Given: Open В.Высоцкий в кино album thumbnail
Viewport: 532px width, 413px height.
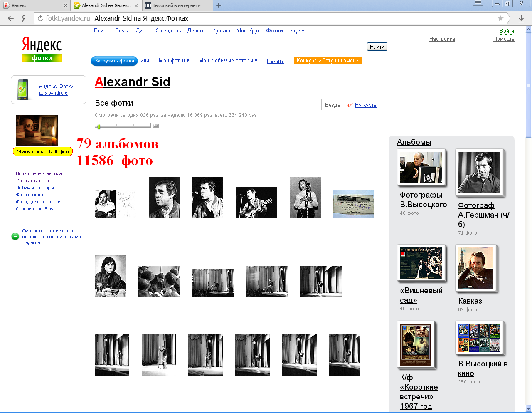Looking at the screenshot, I should [479, 338].
